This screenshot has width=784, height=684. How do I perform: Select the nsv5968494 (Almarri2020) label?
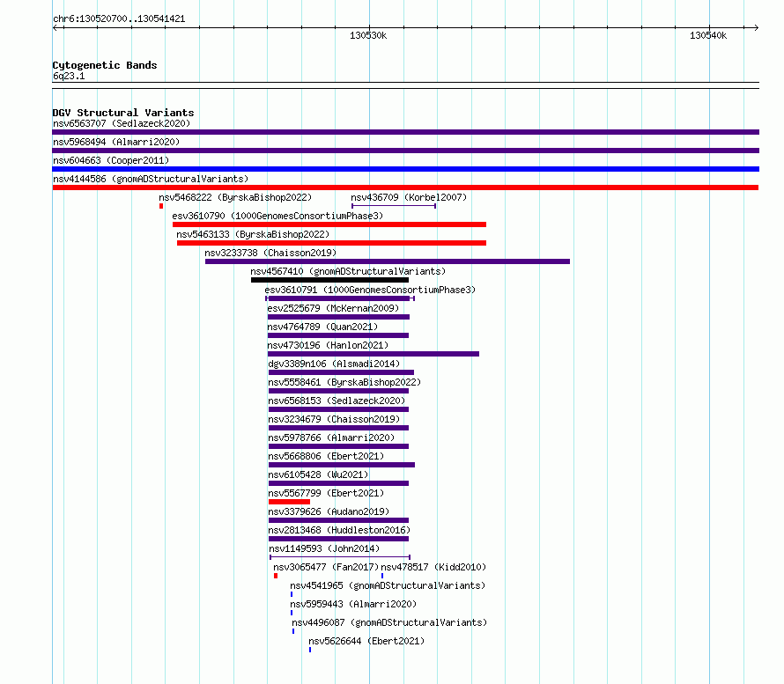[x=116, y=142]
